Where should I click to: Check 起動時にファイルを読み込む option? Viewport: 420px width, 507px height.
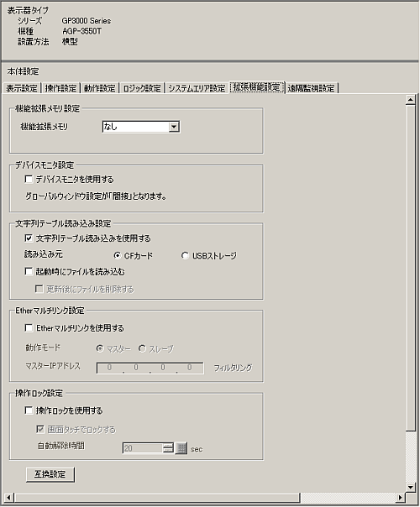pos(29,271)
